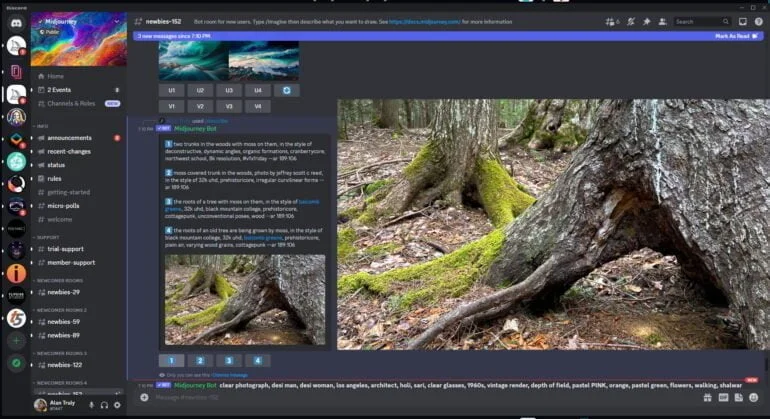Click the U1 upscale button

tap(172, 90)
